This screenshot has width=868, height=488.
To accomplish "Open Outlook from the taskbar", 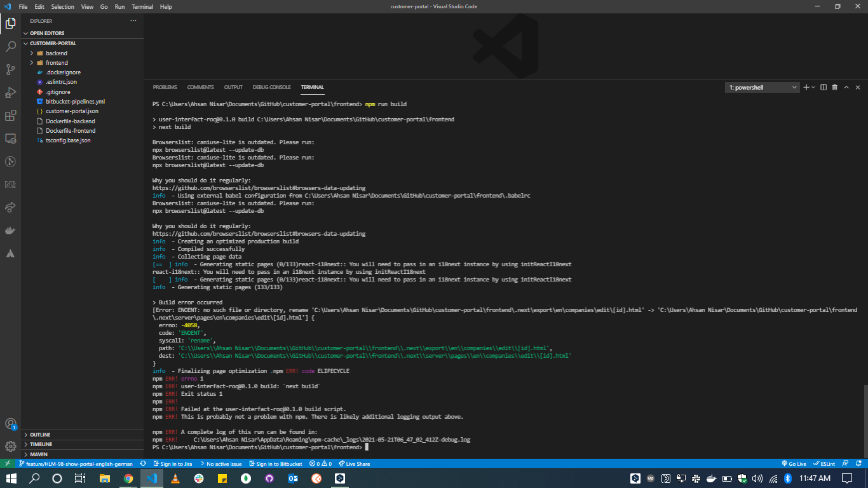I will pyautogui.click(x=293, y=478).
